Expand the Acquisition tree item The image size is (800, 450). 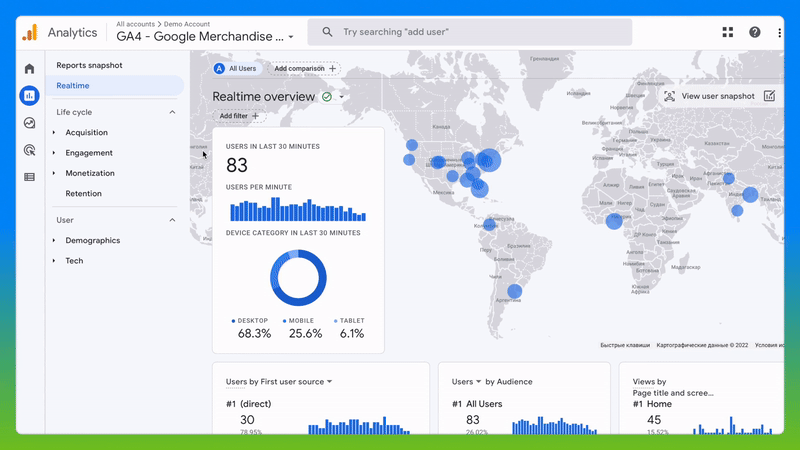(54, 133)
